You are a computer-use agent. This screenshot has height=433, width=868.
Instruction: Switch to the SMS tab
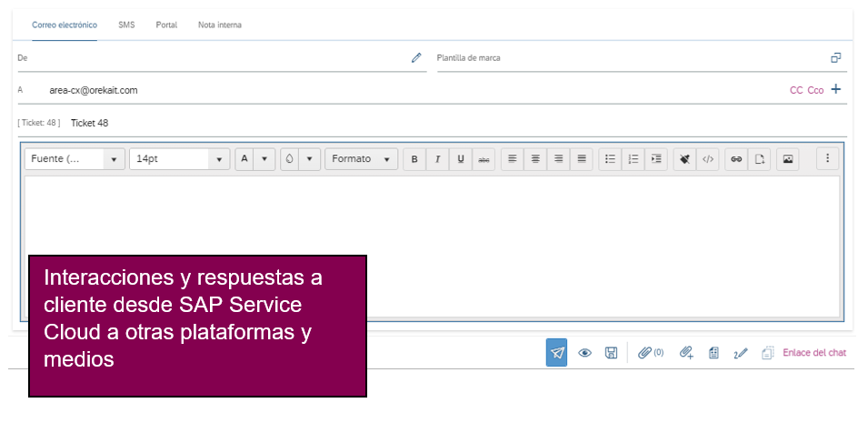coord(126,25)
